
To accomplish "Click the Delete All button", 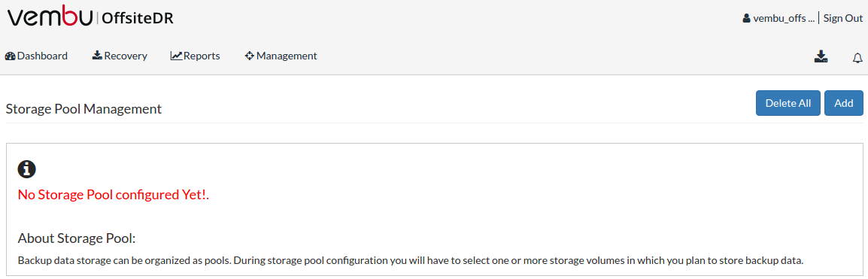I will coord(788,103).
